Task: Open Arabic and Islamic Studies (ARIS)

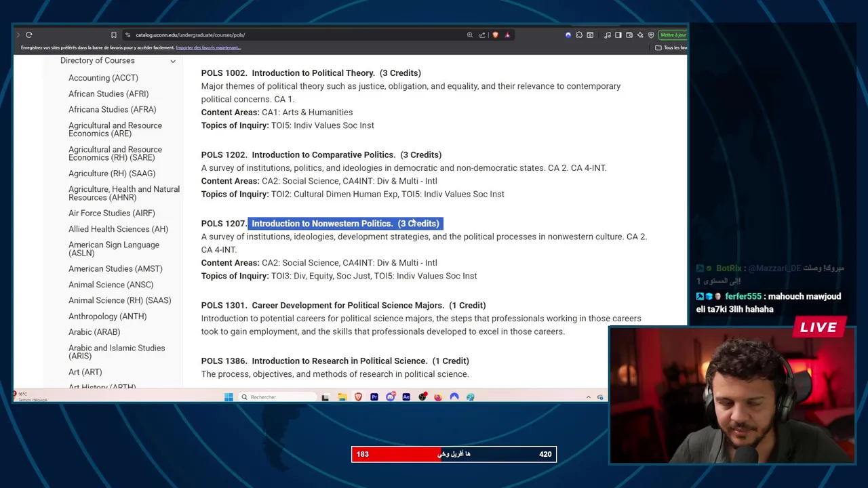Action: pyautogui.click(x=117, y=352)
